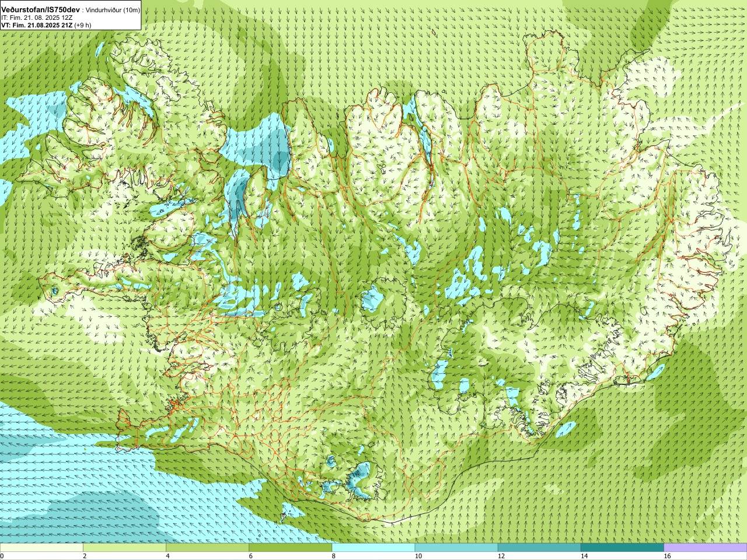
Task: Click the 'VT: Fim. 21.08.2025 21Z' line
Action: (x=37, y=25)
